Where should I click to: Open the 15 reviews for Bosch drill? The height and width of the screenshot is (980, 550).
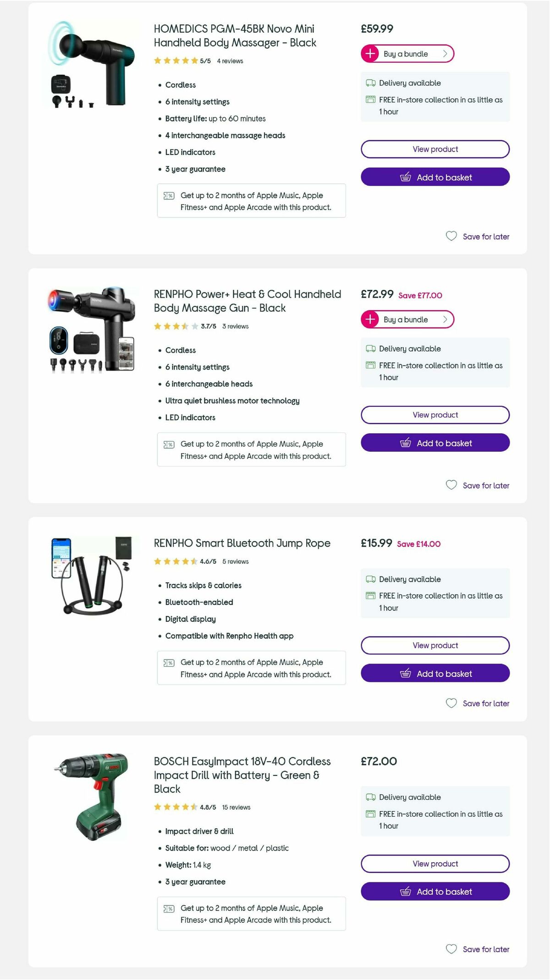[236, 807]
